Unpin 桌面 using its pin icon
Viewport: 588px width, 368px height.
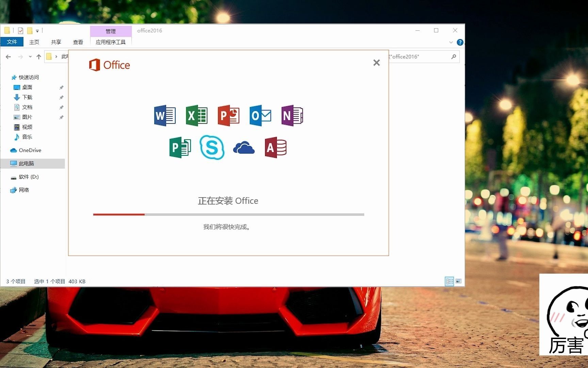[61, 88]
